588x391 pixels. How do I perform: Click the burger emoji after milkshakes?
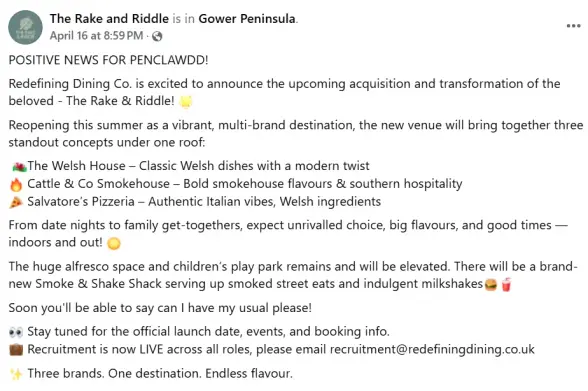[x=491, y=285]
